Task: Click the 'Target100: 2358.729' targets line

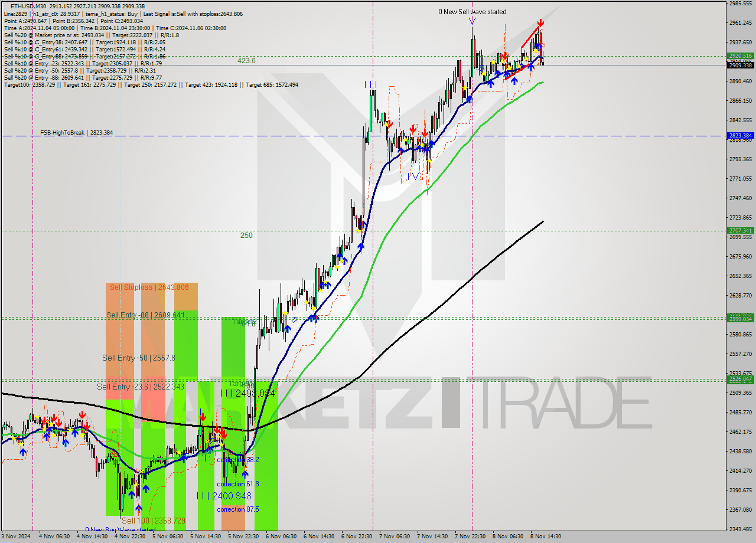Action: coord(151,84)
